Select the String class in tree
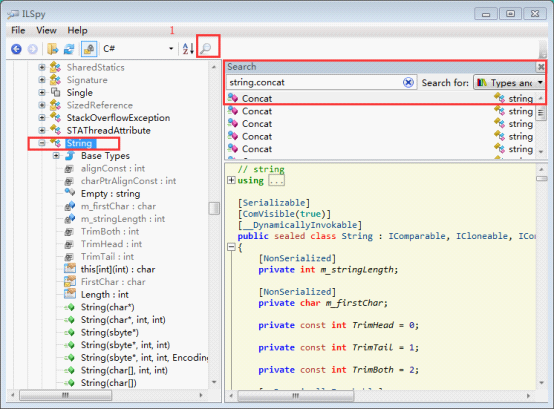Viewport: 554px width, 409px height. click(x=79, y=143)
